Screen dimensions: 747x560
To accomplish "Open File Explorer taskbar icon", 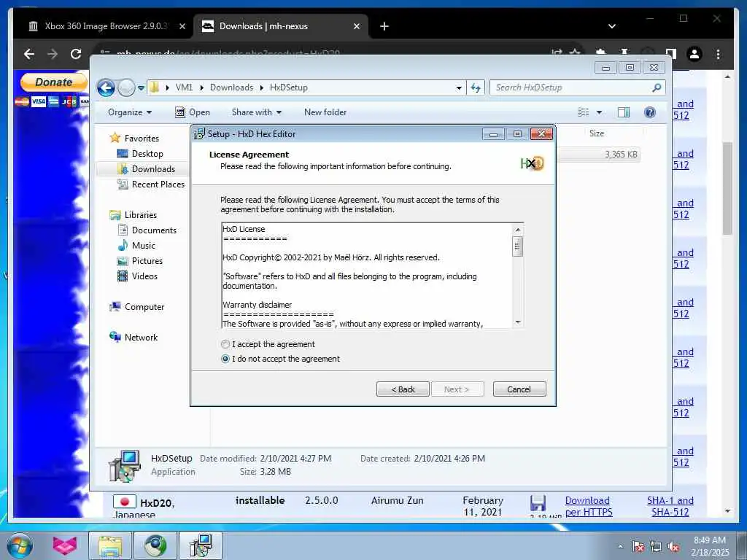I will click(110, 545).
